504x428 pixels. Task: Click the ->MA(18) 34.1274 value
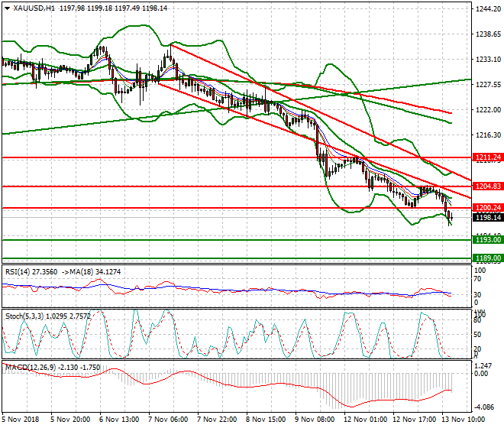point(90,272)
